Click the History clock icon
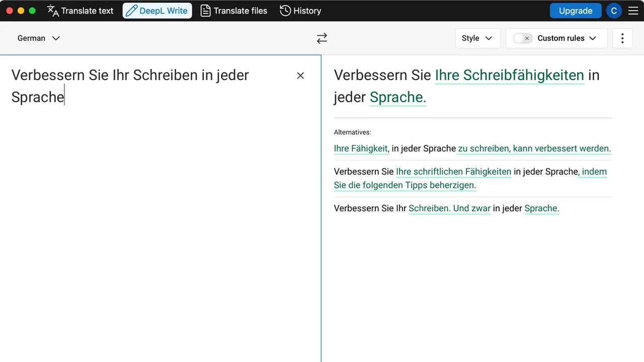Screen dimensions: 644x362 tap(285, 11)
